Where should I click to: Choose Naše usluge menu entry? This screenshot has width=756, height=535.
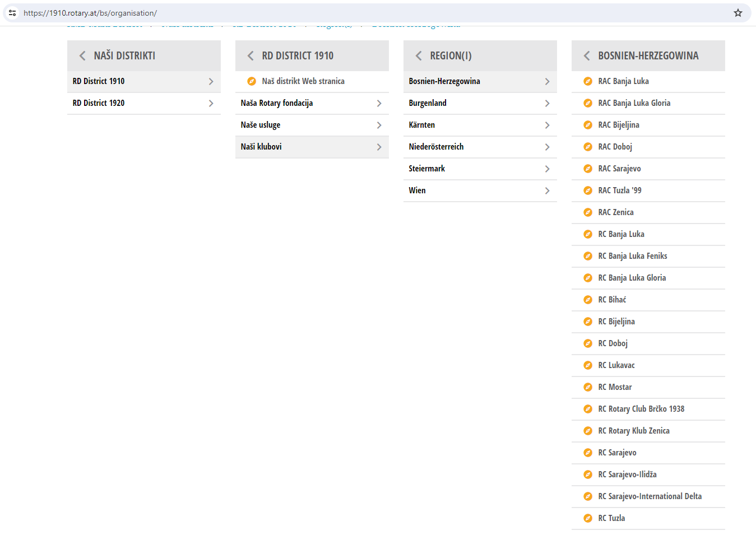[261, 125]
